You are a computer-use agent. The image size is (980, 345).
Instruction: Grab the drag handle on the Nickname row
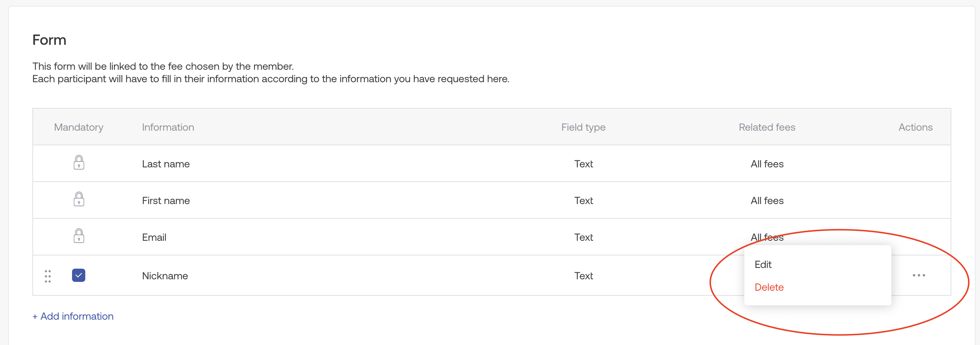47,276
